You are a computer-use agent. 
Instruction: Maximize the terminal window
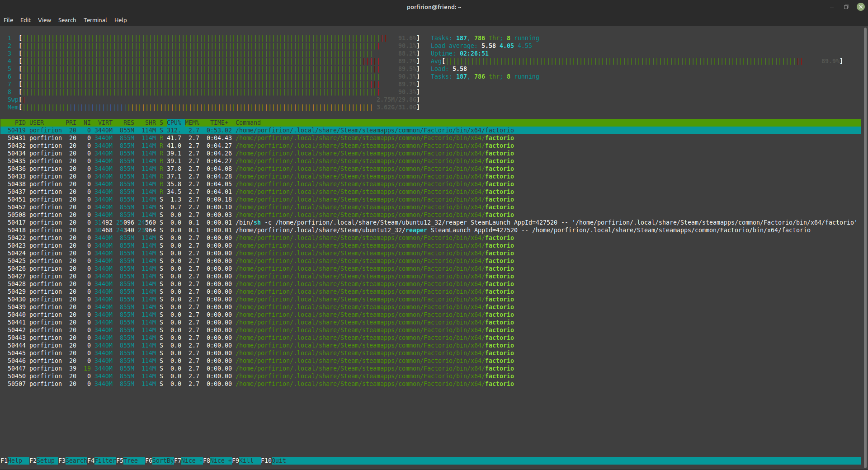846,7
